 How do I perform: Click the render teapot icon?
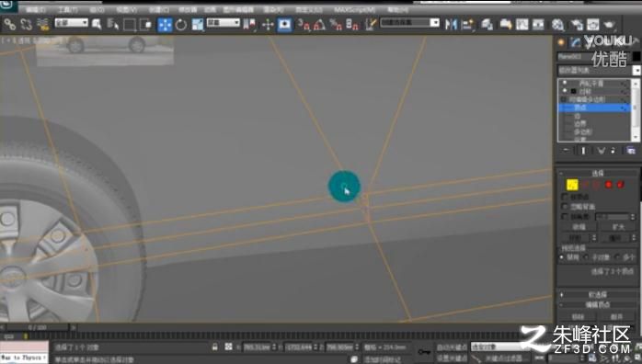tap(610, 25)
